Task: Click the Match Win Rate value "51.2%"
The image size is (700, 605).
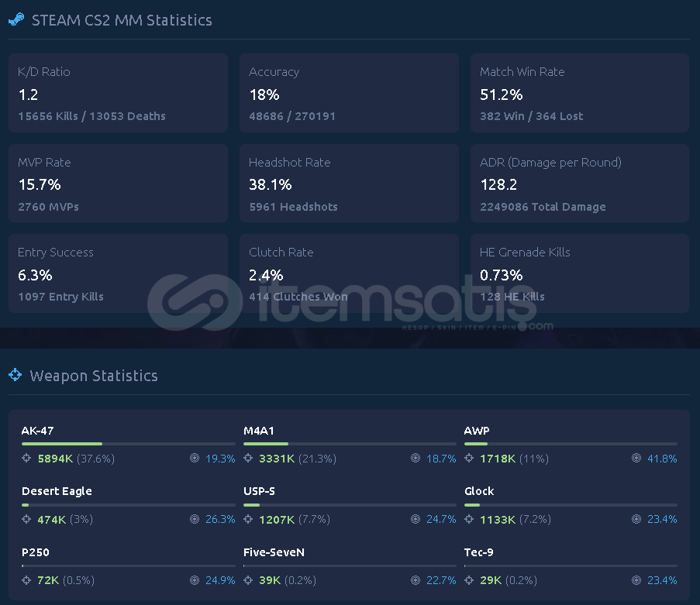Action: coord(502,95)
